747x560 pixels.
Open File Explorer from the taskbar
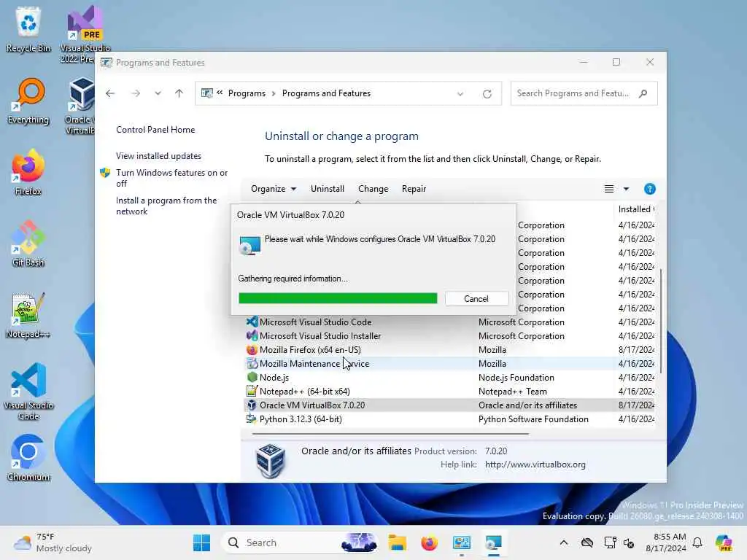tap(397, 542)
